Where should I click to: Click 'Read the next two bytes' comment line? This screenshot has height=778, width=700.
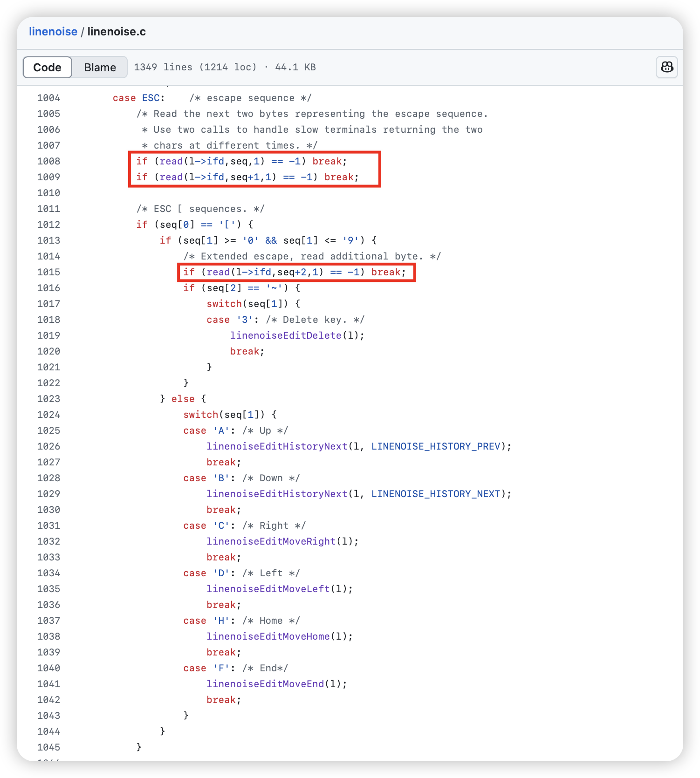tap(312, 114)
